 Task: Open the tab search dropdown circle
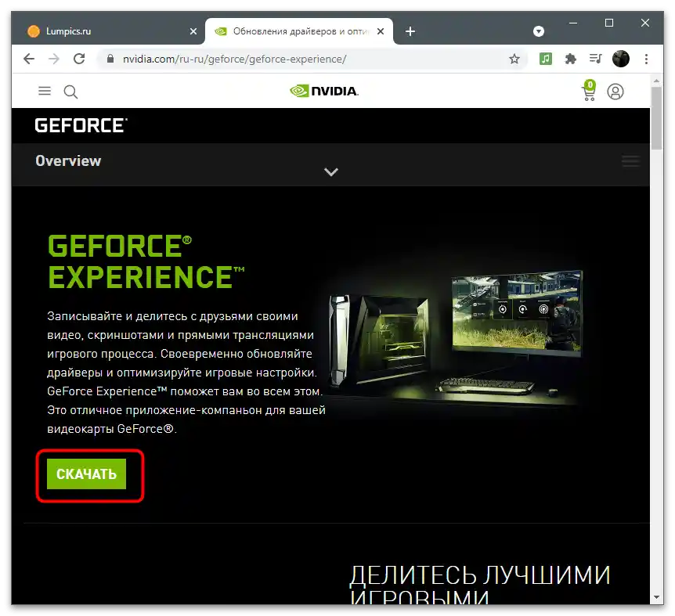click(539, 31)
